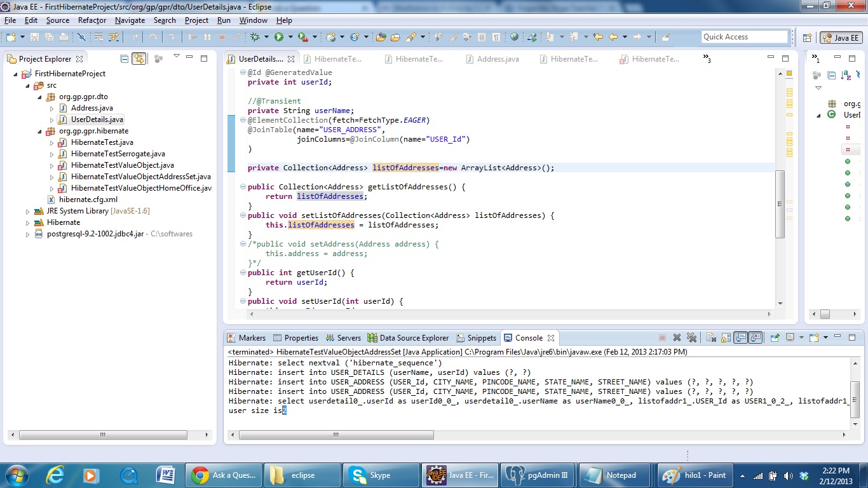This screenshot has height=488, width=868.
Task: Click Pin Console icon
Action: coord(775,338)
